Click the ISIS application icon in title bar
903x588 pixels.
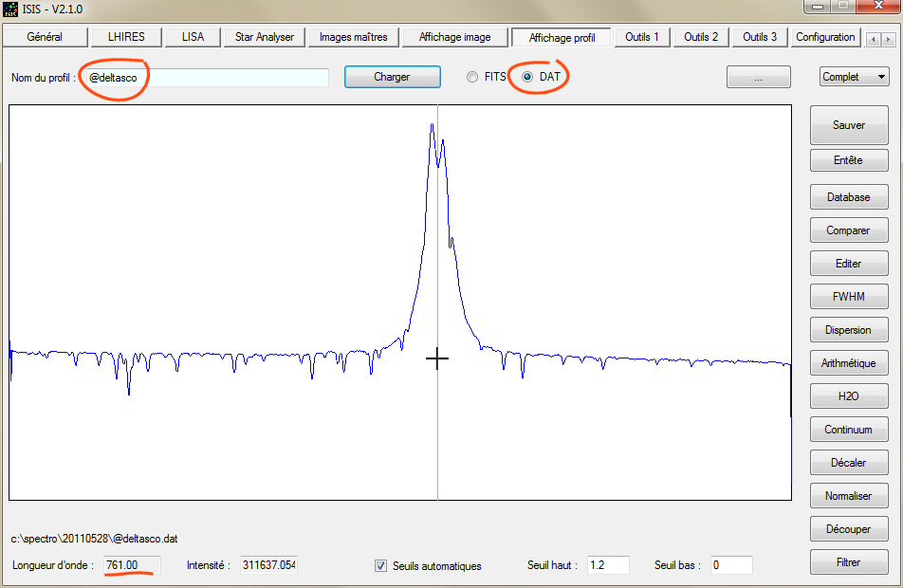click(x=10, y=9)
